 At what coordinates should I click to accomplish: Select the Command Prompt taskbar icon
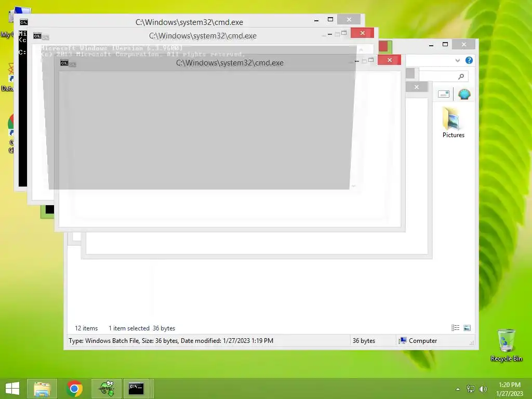coord(136,389)
